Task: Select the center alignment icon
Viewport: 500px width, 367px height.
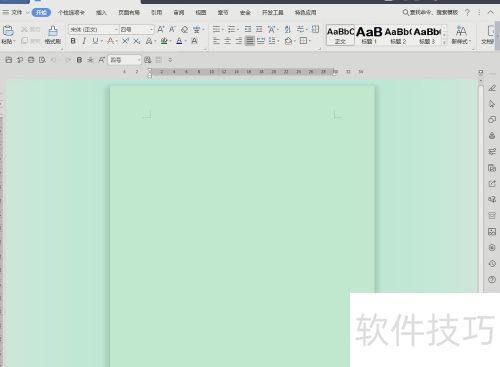Action: click(227, 41)
